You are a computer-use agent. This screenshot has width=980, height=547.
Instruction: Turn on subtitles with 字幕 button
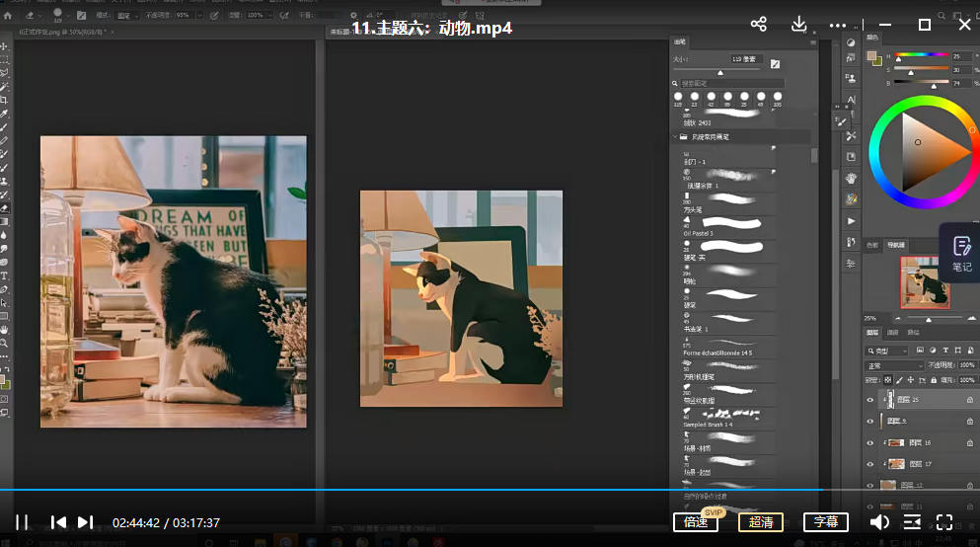tap(825, 522)
